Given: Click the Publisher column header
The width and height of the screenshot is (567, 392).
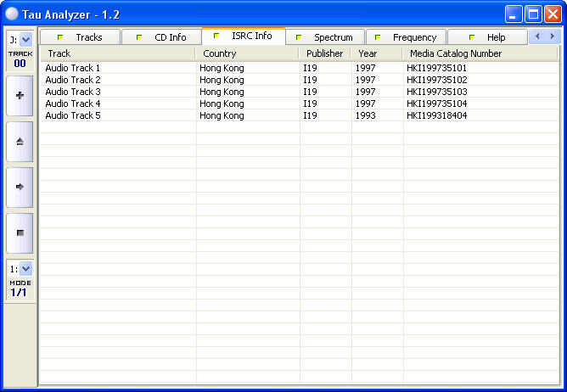Looking at the screenshot, I should pyautogui.click(x=325, y=53).
